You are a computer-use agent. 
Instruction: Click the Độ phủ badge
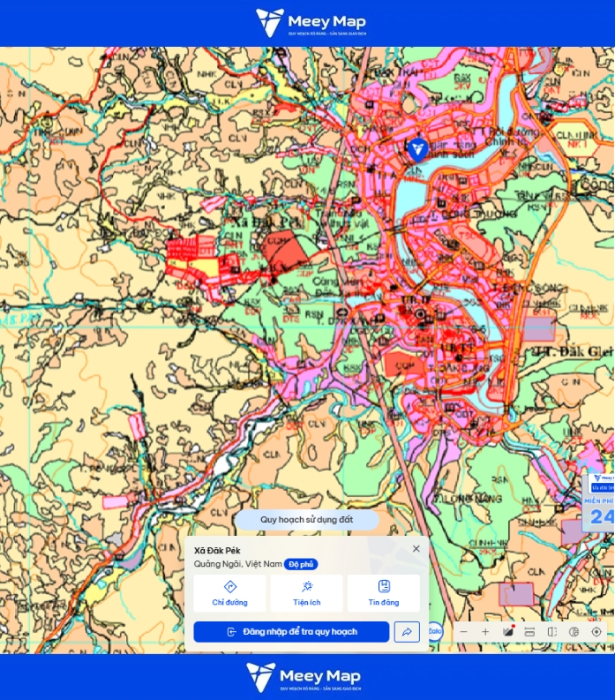[301, 564]
